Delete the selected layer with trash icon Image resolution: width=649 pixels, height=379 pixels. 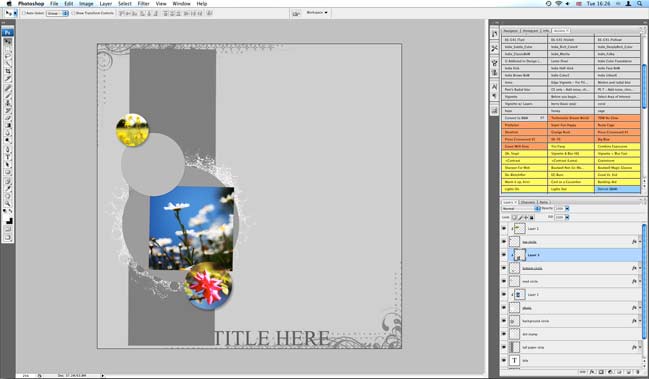(638, 372)
